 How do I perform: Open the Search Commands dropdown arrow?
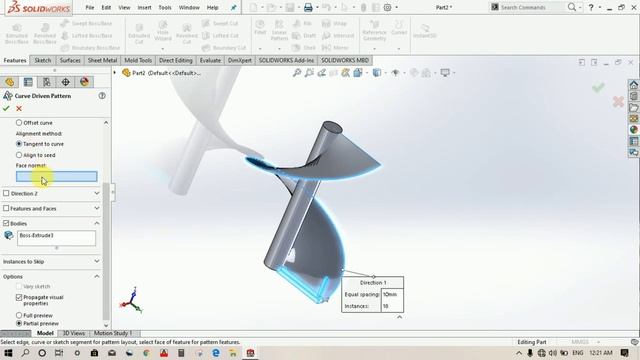point(580,7)
